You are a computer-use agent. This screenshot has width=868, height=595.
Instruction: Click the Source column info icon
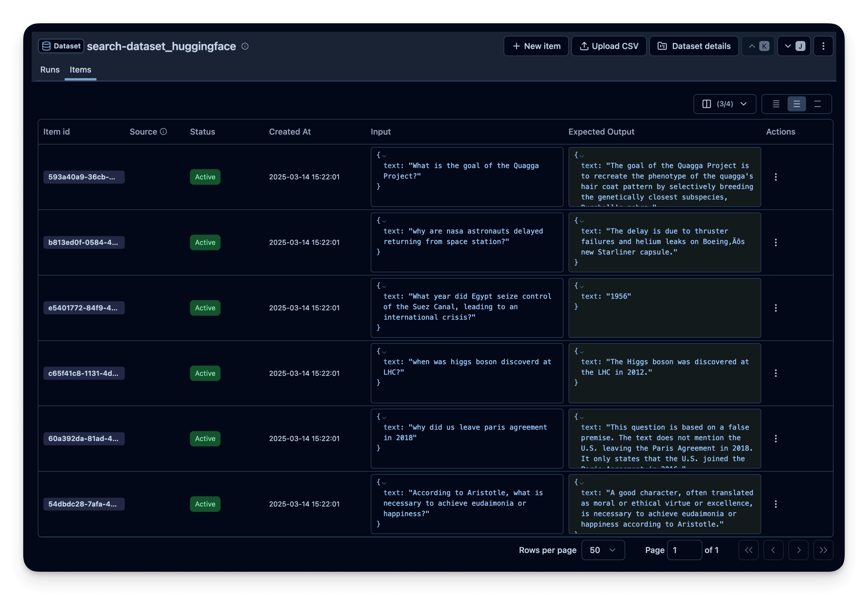click(x=163, y=132)
